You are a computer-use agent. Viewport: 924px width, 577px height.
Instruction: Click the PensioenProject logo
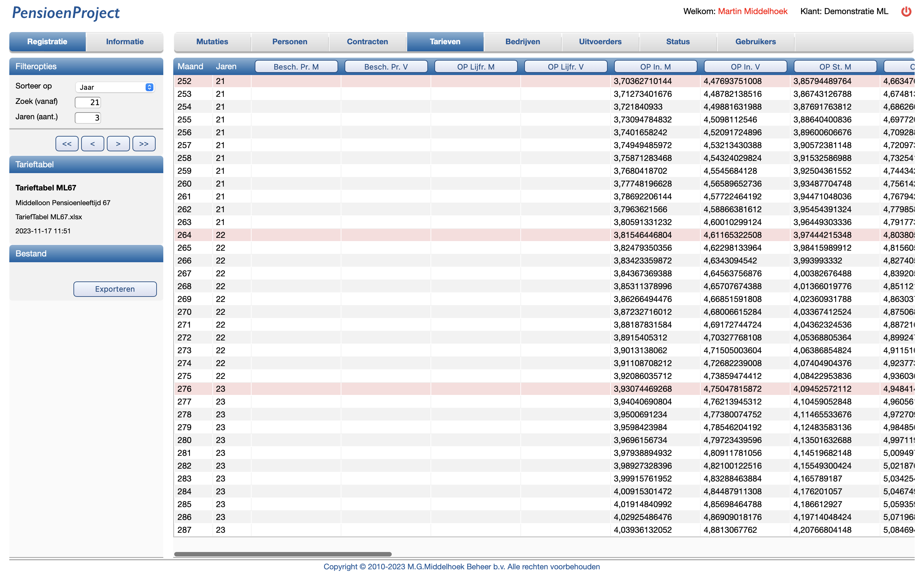pyautogui.click(x=66, y=13)
